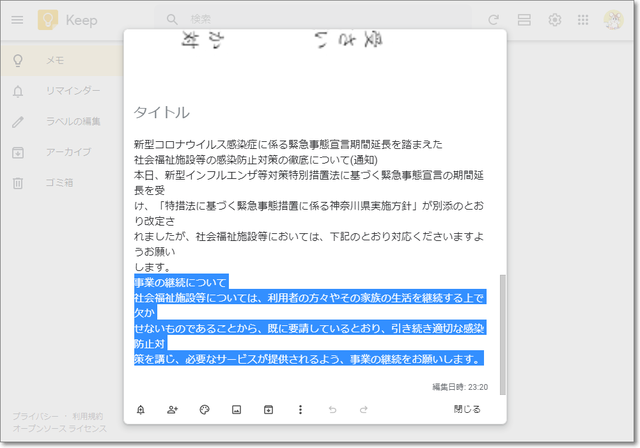Add a collaborator to the note
The width and height of the screenshot is (640, 448).
(x=173, y=409)
